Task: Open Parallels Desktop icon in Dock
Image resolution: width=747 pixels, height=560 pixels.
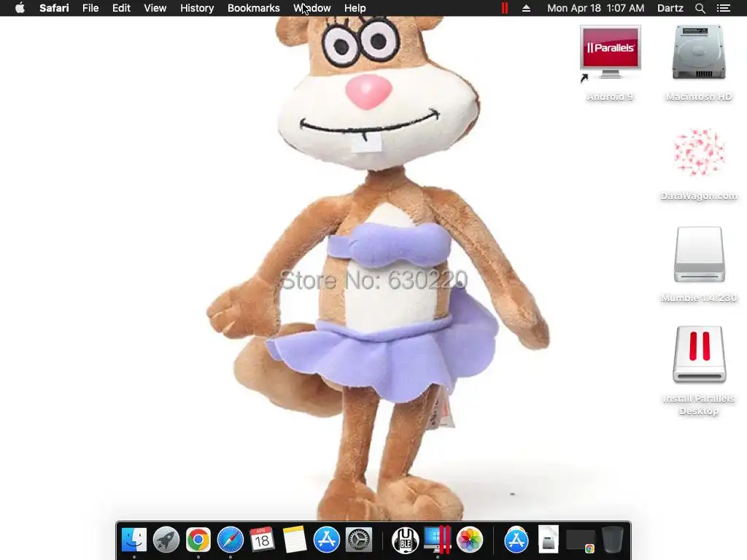Action: (438, 540)
